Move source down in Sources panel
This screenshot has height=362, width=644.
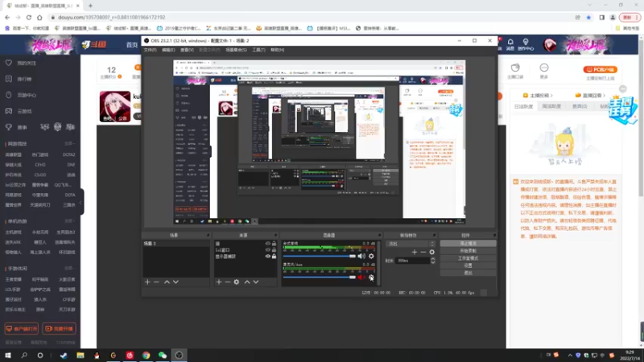click(256, 282)
